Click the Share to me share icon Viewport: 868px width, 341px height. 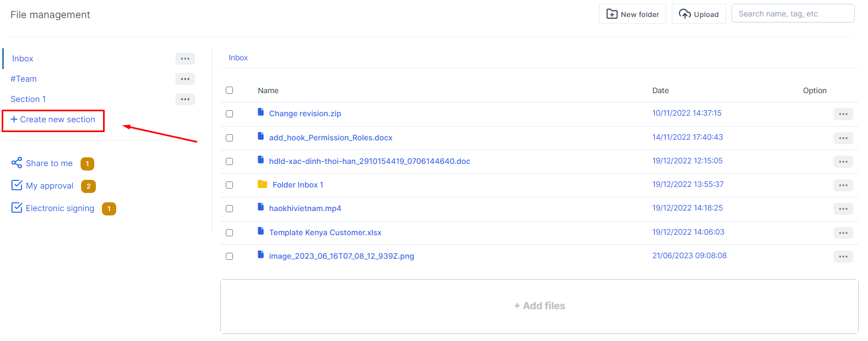[16, 163]
